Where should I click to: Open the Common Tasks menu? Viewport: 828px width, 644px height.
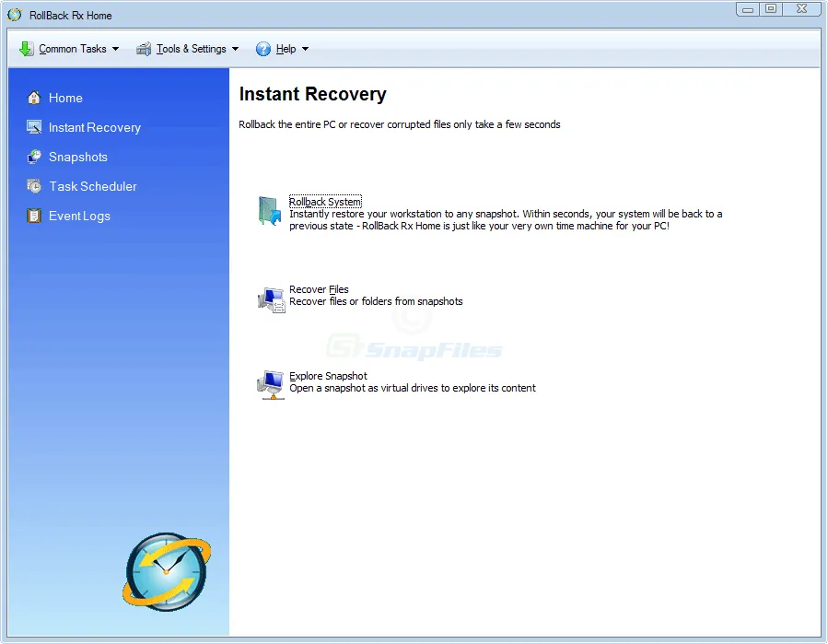click(69, 49)
